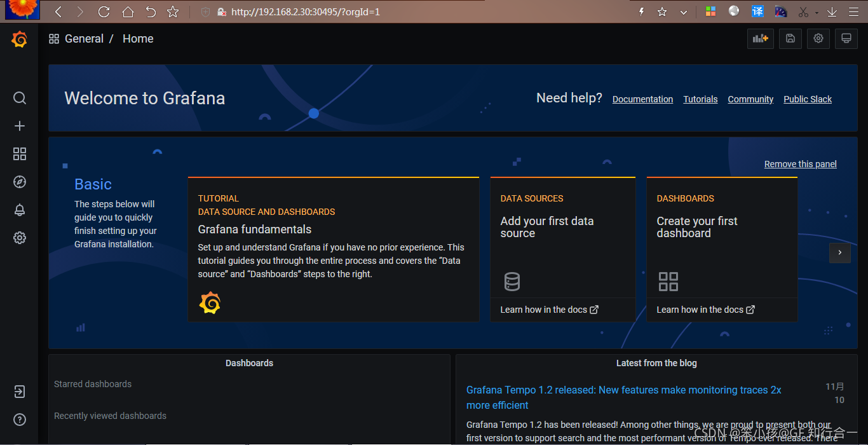Click the colorful grid extension icon
This screenshot has height=445, width=868.
[x=710, y=11]
